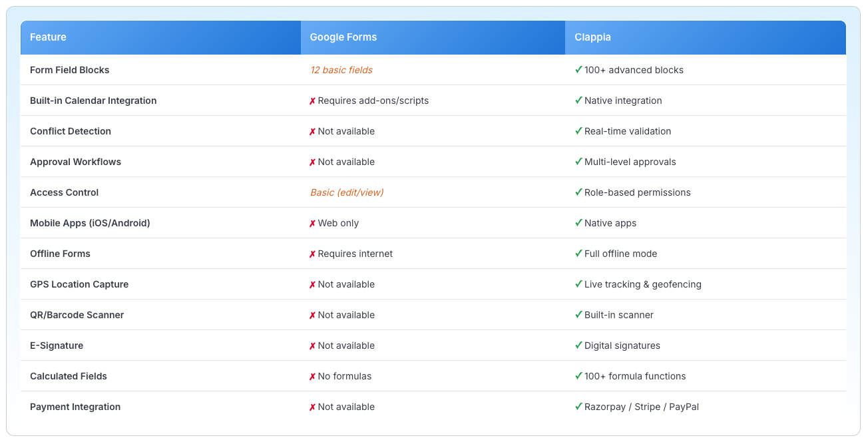
Task: Select the GPS Location Capture feature name
Action: [x=79, y=284]
